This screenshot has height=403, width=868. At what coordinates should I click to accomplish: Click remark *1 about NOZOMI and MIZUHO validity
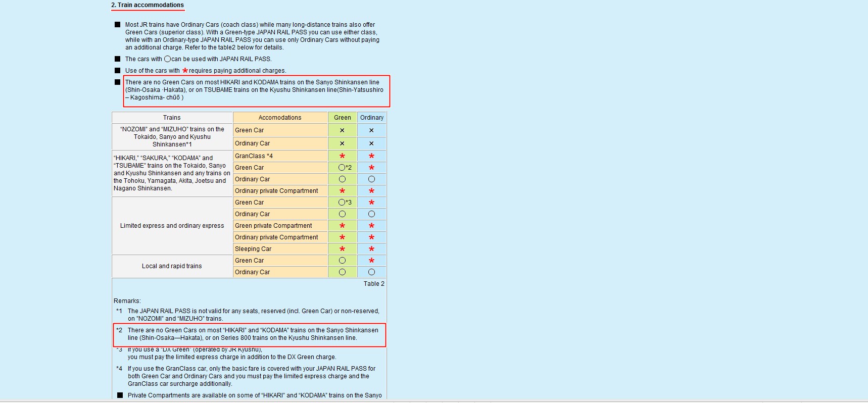point(253,315)
